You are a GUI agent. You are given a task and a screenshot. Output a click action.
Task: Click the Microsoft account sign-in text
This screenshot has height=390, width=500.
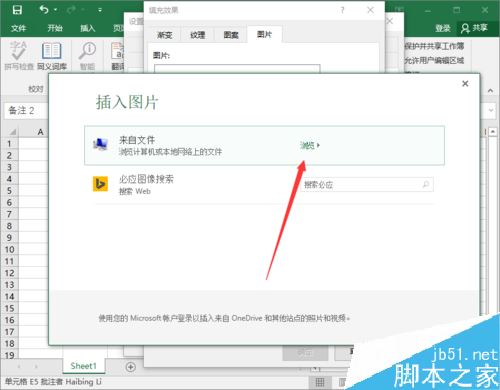click(224, 318)
